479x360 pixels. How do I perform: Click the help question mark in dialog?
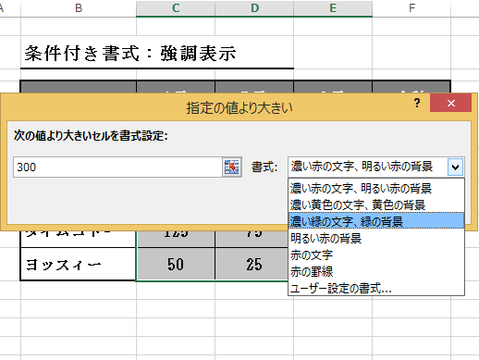[x=417, y=103]
